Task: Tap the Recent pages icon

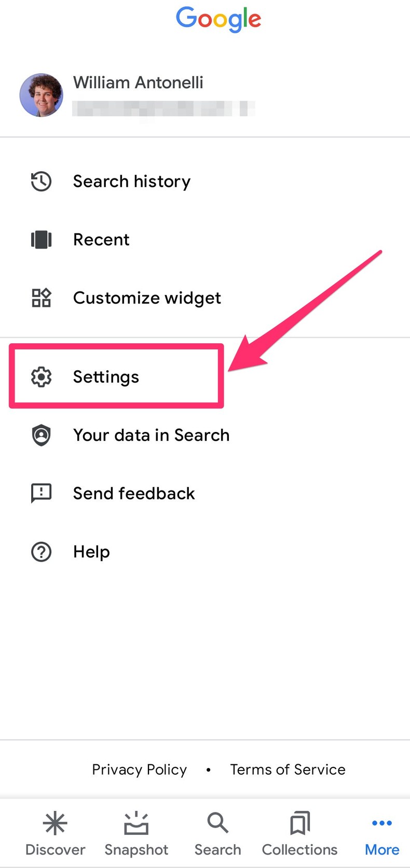Action: click(x=41, y=240)
